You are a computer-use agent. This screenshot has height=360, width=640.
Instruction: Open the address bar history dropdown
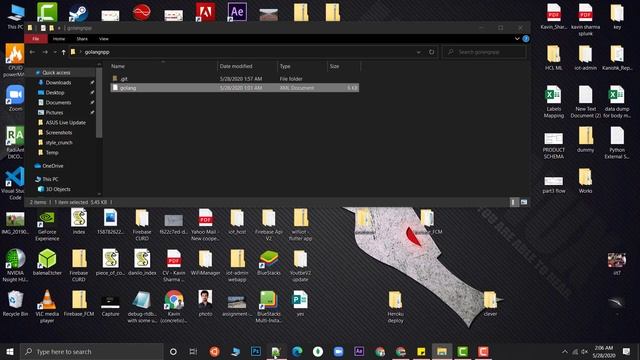click(418, 52)
